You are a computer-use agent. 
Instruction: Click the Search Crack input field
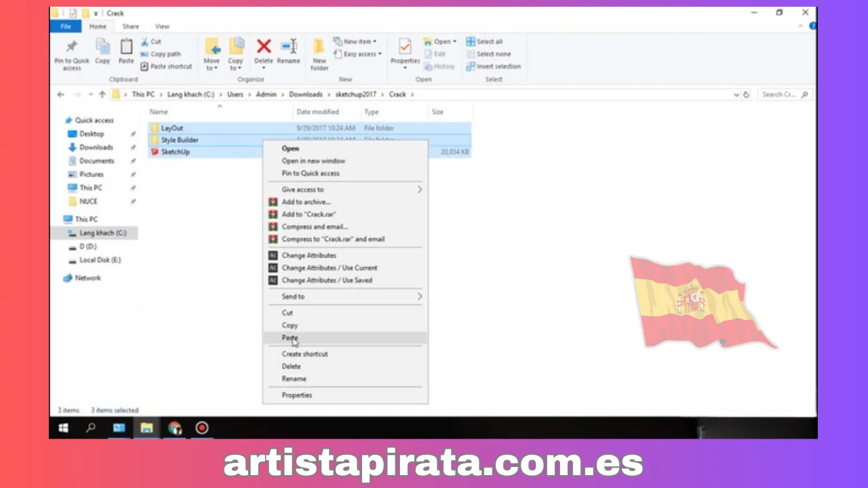coord(784,95)
